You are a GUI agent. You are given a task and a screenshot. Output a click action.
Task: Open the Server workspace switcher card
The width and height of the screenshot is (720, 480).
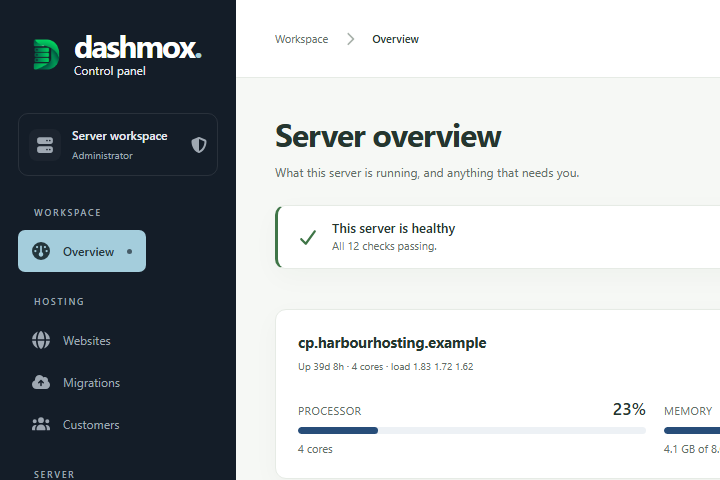click(118, 145)
